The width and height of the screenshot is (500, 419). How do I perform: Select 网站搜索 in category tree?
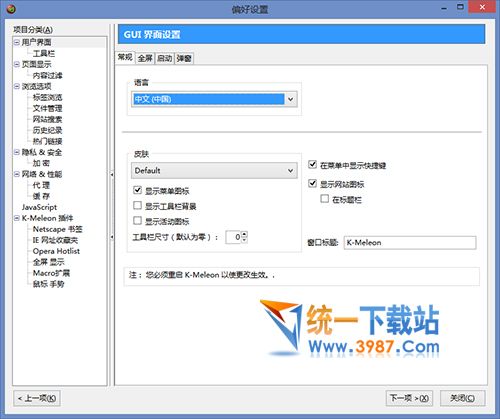(x=48, y=119)
